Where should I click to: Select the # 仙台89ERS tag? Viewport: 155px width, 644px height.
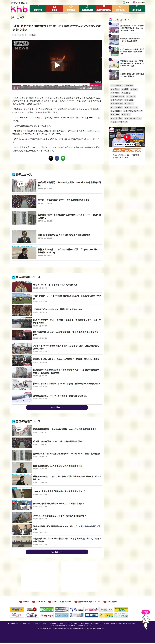click(116, 111)
